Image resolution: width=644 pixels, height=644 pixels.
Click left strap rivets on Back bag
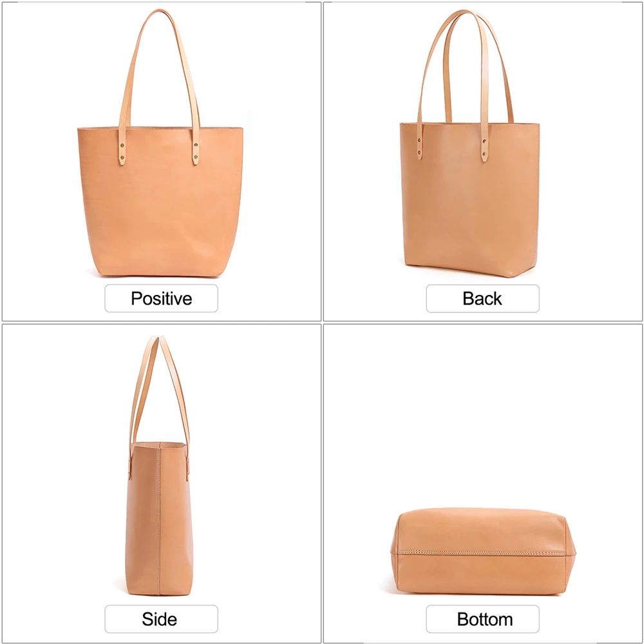tap(419, 147)
